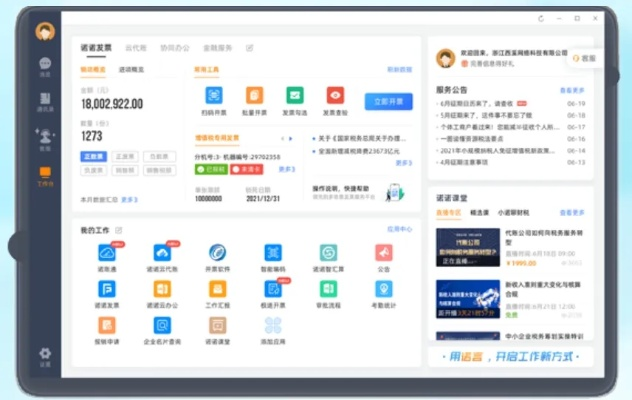This screenshot has width=632, height=400.
Task: Launch 智能编码 from My Work
Action: pos(272,253)
